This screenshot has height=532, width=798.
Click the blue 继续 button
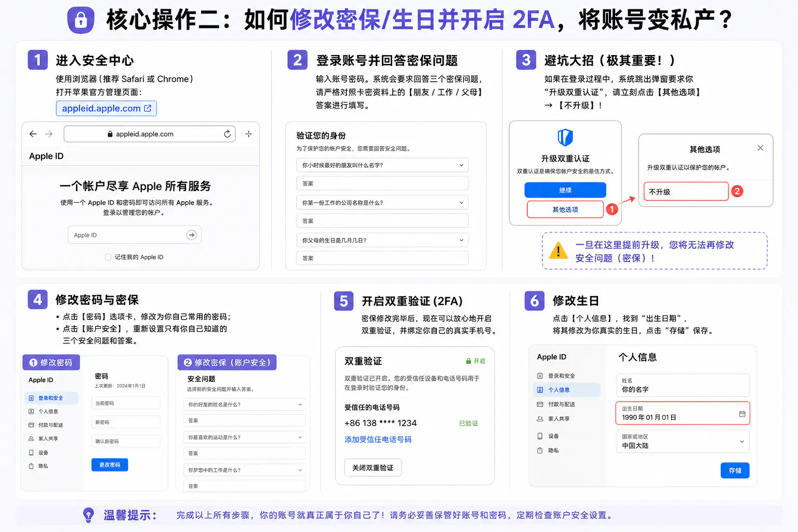[x=565, y=190]
